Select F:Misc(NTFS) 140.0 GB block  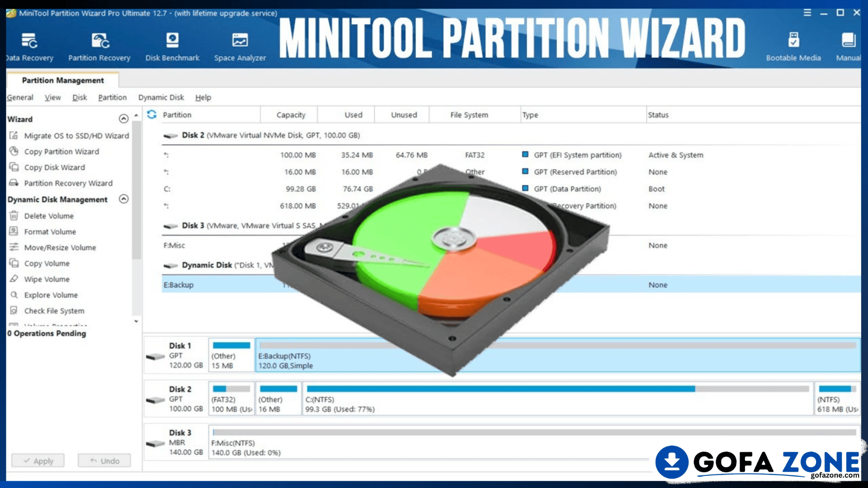(x=534, y=442)
